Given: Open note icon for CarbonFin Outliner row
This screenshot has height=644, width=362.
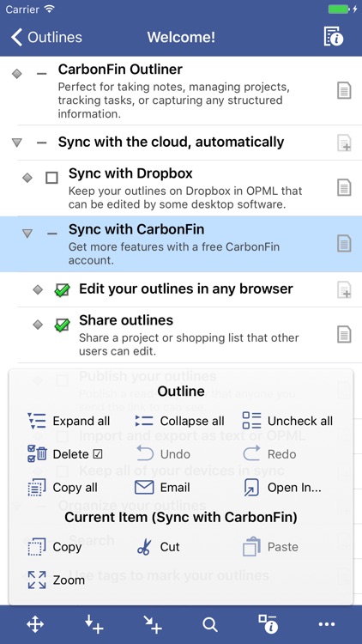Looking at the screenshot, I should click(x=344, y=90).
